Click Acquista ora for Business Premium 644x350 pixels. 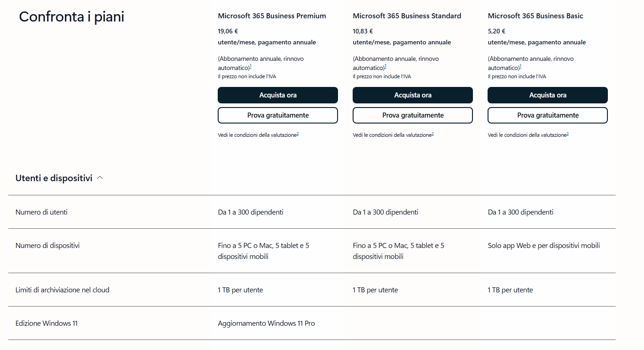(278, 95)
